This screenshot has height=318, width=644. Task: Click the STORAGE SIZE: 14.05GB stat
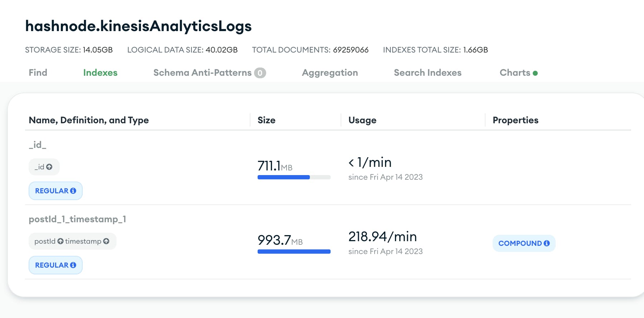(69, 50)
